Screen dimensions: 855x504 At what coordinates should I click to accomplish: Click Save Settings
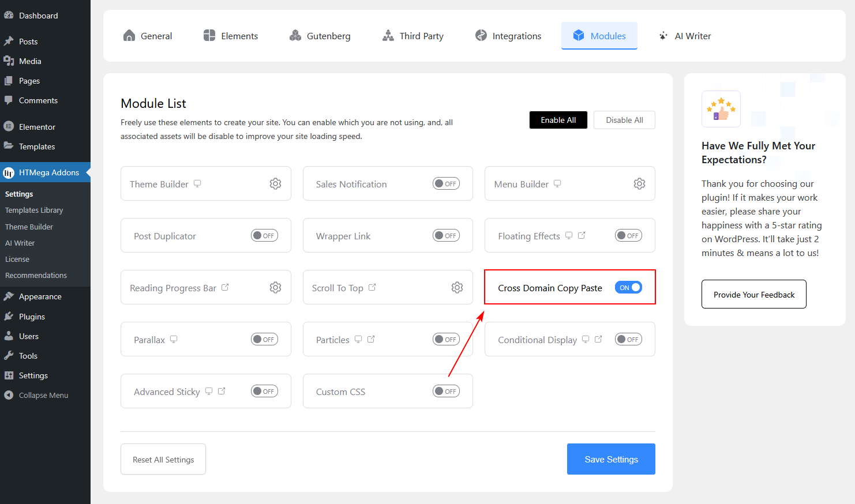click(x=611, y=458)
